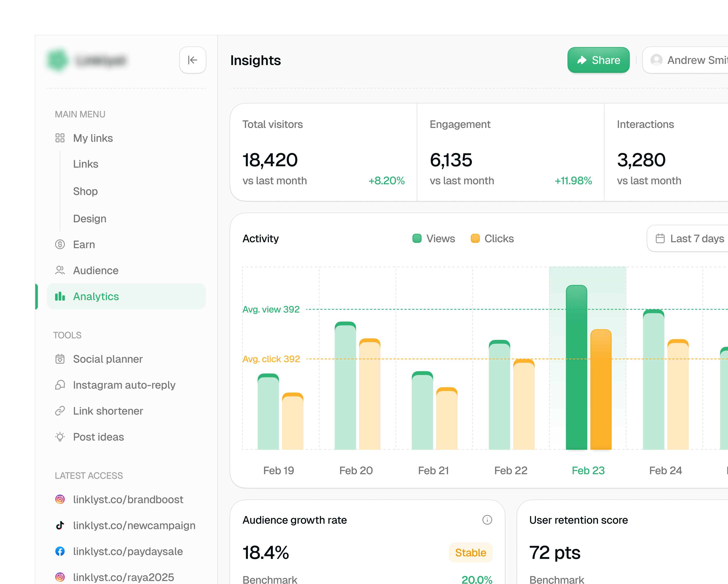Toggle the Clicks series in the legend
The image size is (728, 584).
(x=492, y=238)
